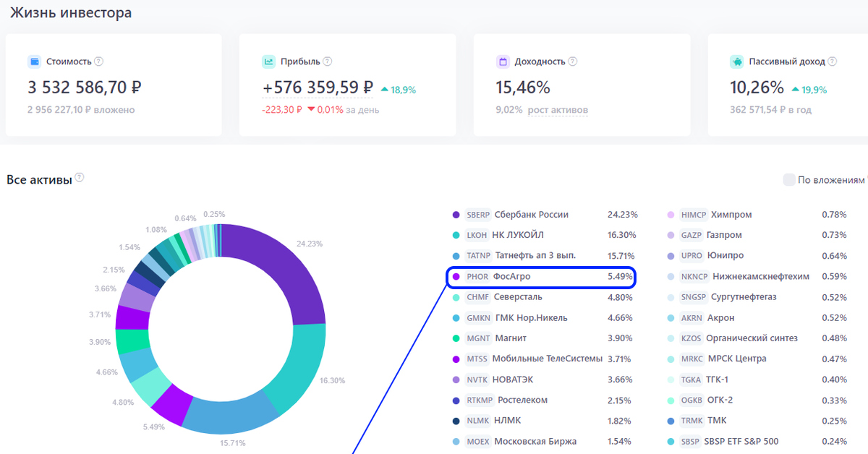Open the Ростелеком asset
This screenshot has height=454, width=868.
[x=522, y=400]
